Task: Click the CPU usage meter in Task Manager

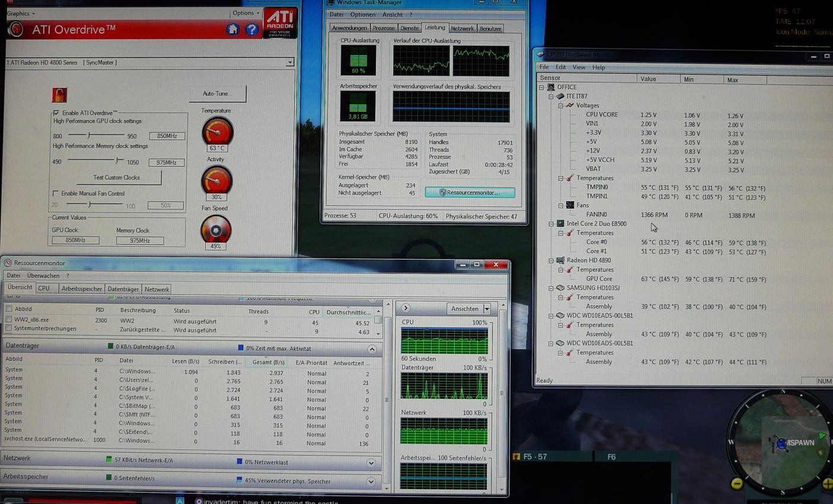Action: point(358,60)
